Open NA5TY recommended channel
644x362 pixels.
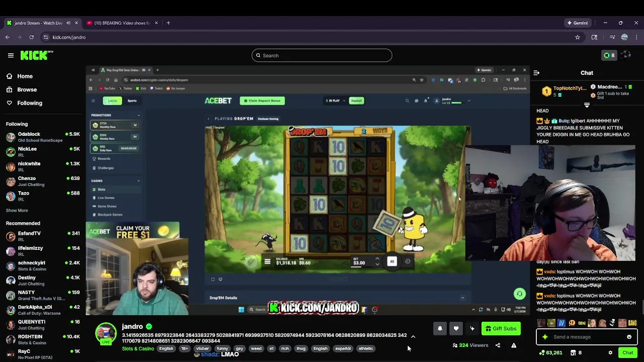pyautogui.click(x=43, y=295)
